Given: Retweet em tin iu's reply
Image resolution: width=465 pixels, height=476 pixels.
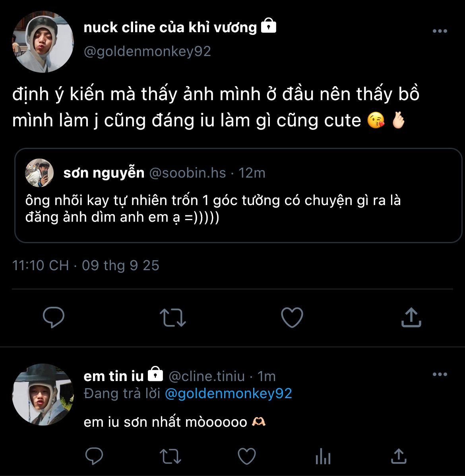Looking at the screenshot, I should pos(170,457).
